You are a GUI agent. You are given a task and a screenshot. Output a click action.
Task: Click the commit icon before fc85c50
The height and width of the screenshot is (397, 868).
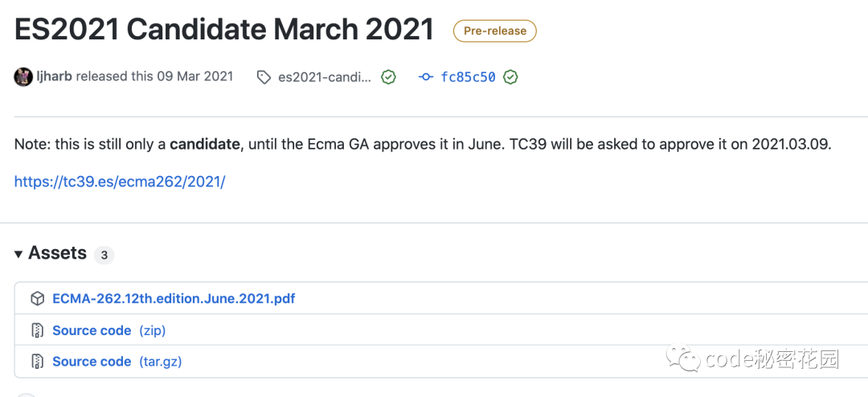click(426, 77)
